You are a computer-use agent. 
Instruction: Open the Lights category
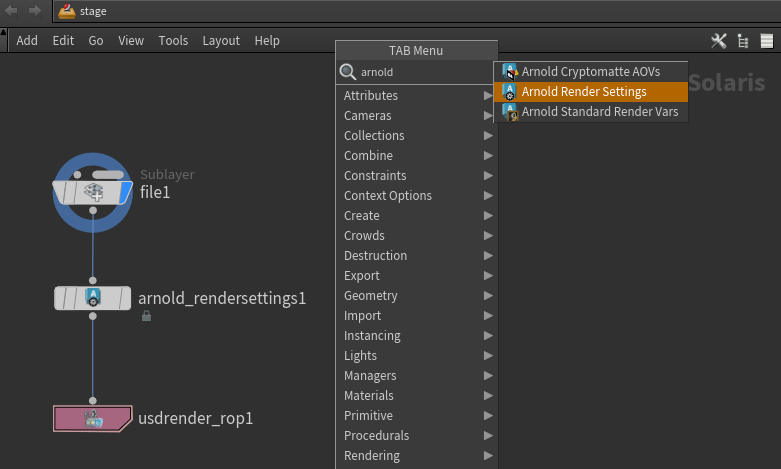tap(416, 355)
